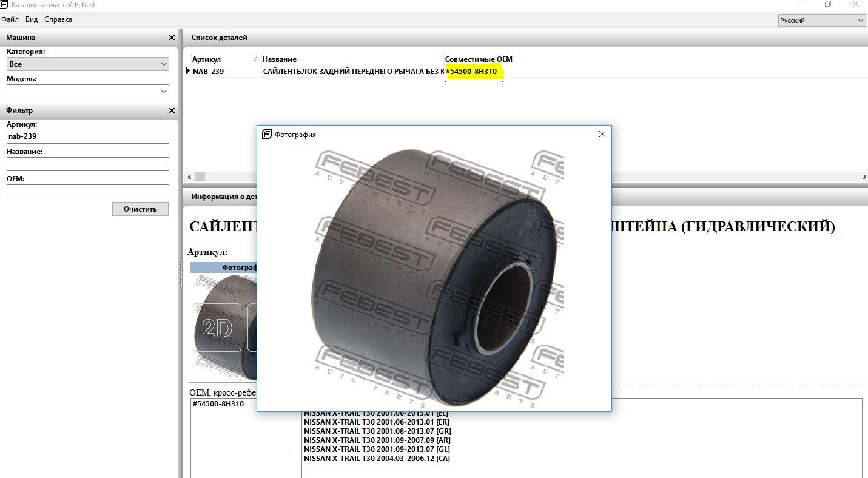
Task: Expand the Модель dropdown
Action: (88, 91)
